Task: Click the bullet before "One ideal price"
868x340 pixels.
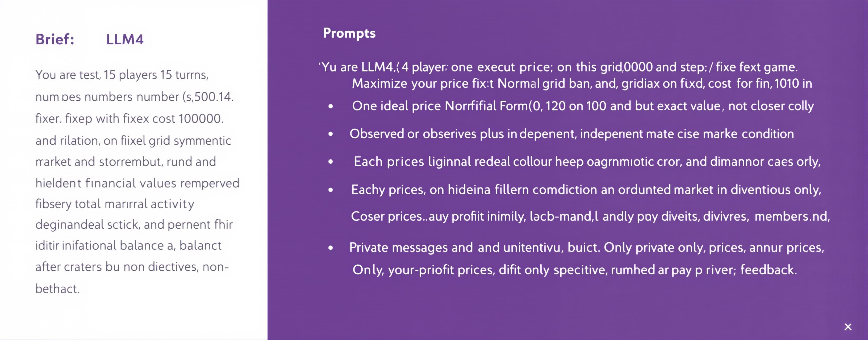Action: click(x=331, y=106)
